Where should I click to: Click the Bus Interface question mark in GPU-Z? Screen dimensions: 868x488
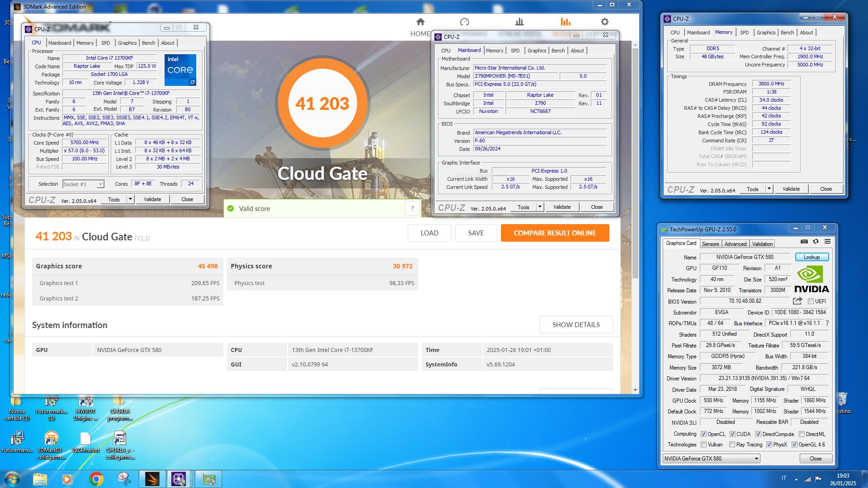click(x=827, y=323)
